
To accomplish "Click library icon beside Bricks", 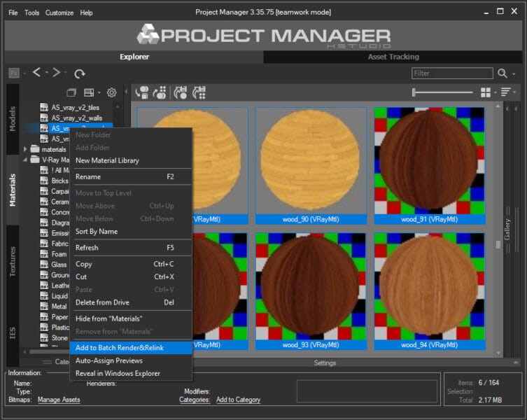I will 44,181.
